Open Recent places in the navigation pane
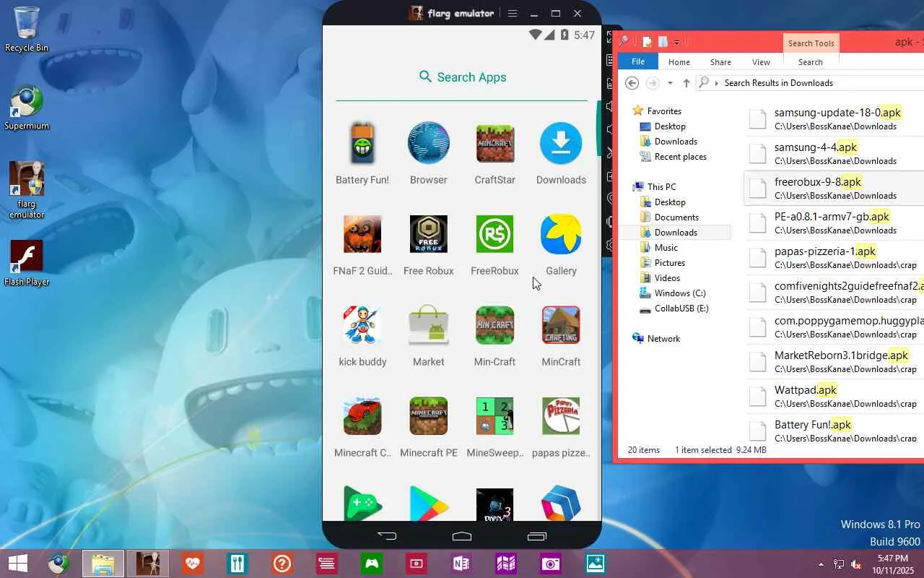Image resolution: width=924 pixels, height=578 pixels. [680, 157]
